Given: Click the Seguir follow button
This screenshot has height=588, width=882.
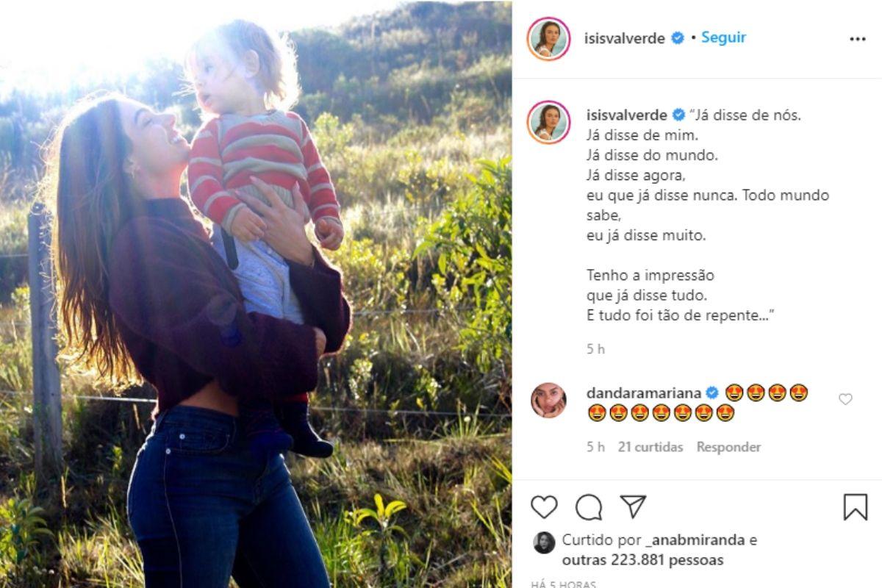Looking at the screenshot, I should click(723, 37).
